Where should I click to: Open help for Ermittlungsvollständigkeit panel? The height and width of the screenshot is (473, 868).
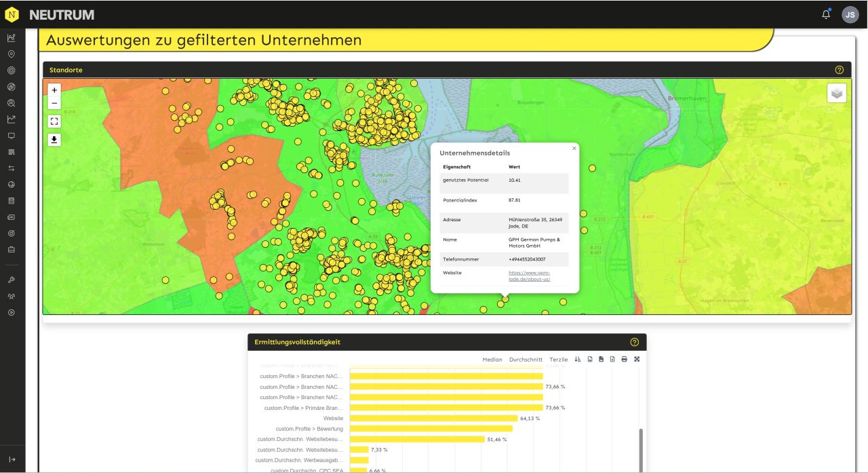click(x=635, y=342)
